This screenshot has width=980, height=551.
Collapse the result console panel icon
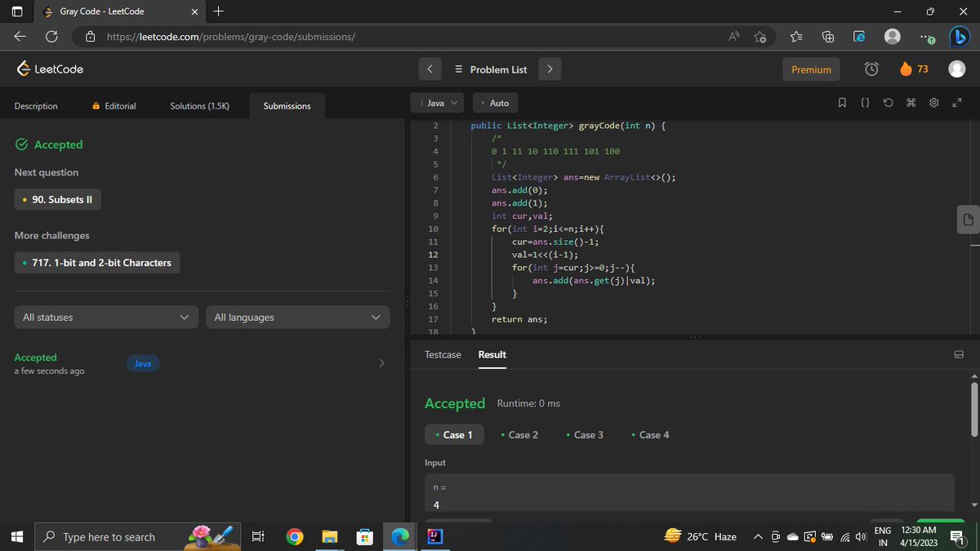(959, 354)
